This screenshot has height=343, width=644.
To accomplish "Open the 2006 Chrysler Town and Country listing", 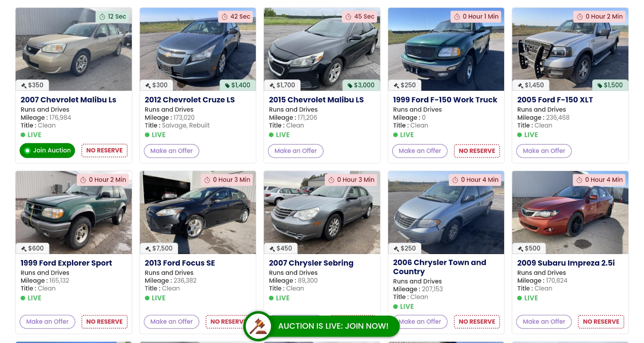I will tap(440, 267).
